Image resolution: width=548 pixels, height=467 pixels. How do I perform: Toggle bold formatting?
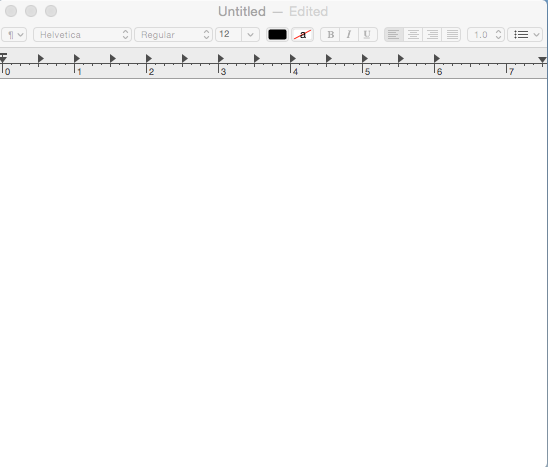click(330, 35)
